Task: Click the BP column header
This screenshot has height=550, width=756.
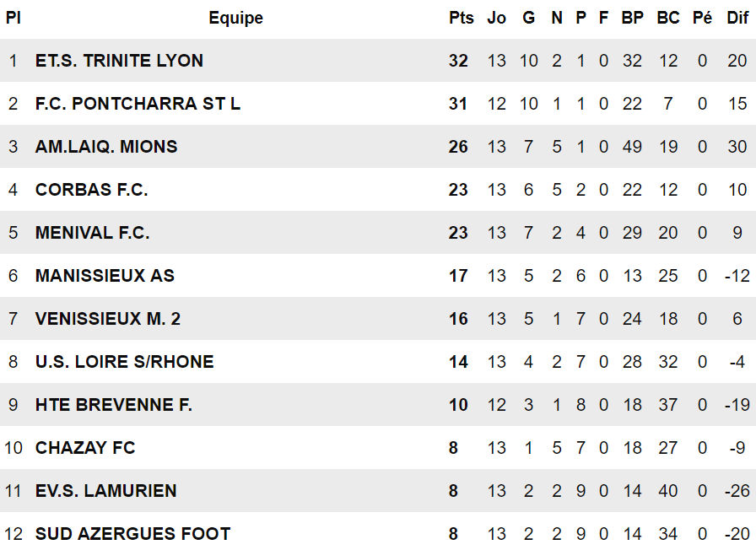Action: 632,18
